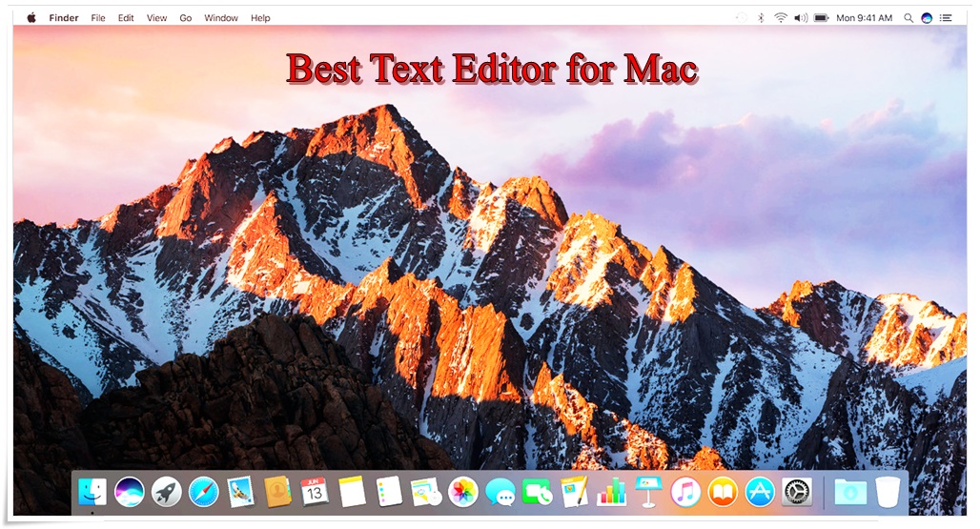Open the Finder application menu
The height and width of the screenshot is (529, 980).
pos(64,18)
